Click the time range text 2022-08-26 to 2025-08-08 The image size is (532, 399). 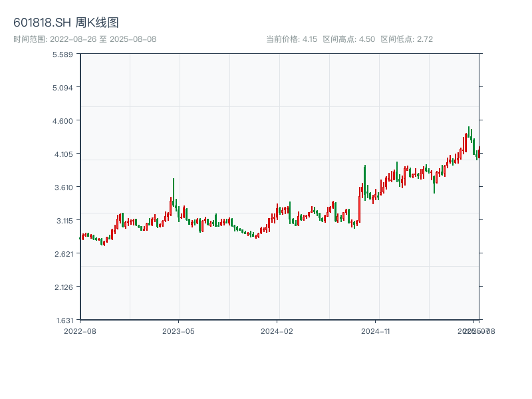pyautogui.click(x=84, y=39)
